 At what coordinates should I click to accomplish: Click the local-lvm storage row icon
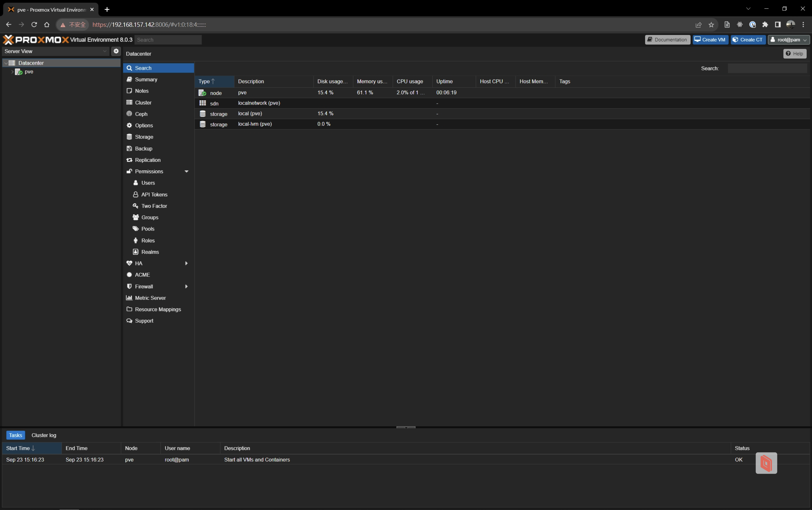click(202, 124)
